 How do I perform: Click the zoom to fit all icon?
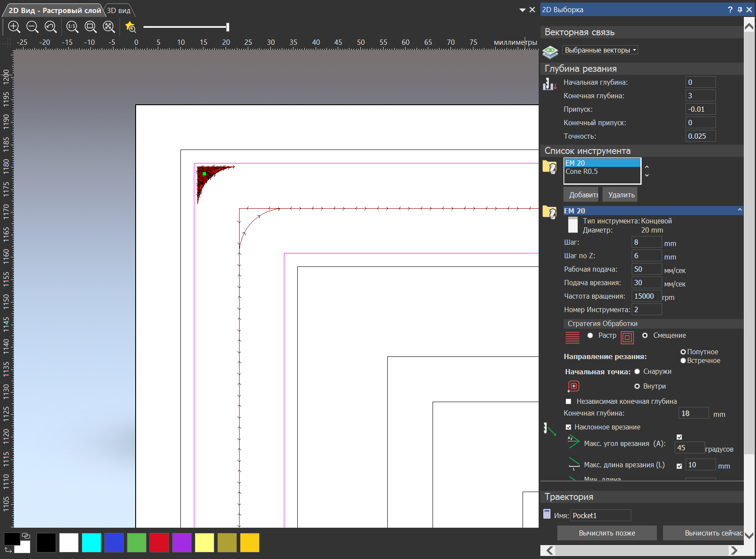coord(109,27)
